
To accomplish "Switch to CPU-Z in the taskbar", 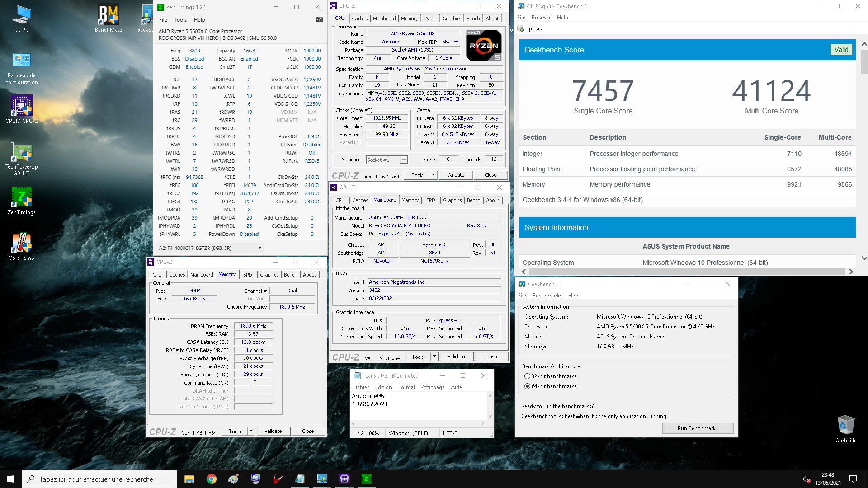I will pos(344,479).
